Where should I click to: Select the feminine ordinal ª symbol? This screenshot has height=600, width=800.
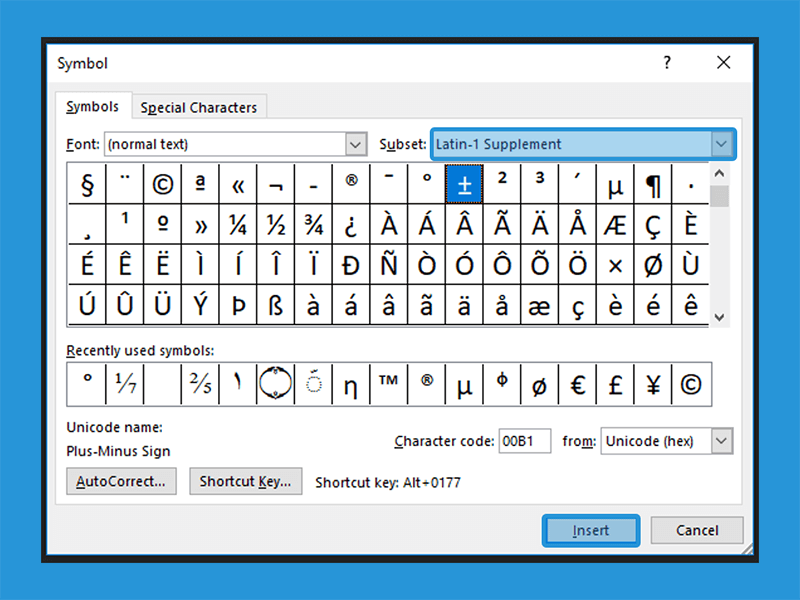tap(201, 184)
